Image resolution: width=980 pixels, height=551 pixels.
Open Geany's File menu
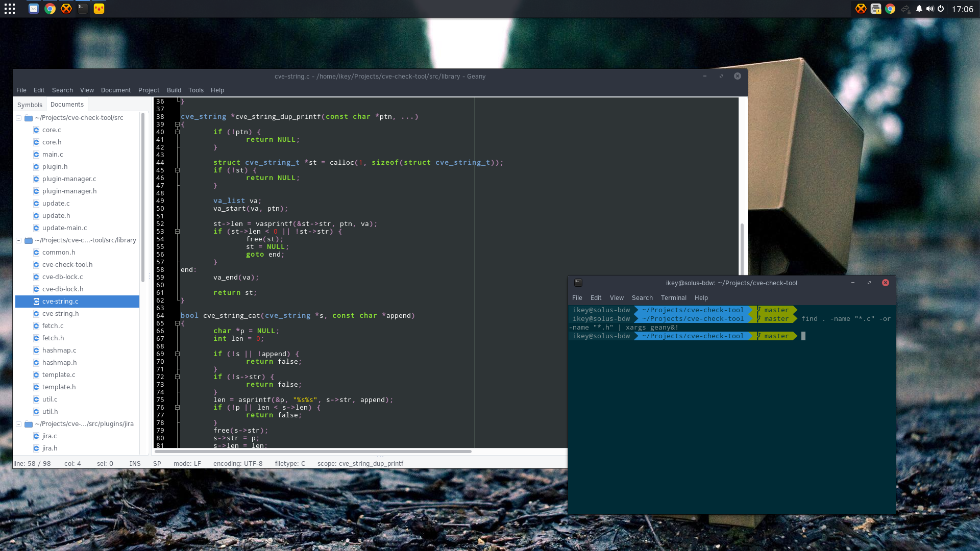click(21, 90)
